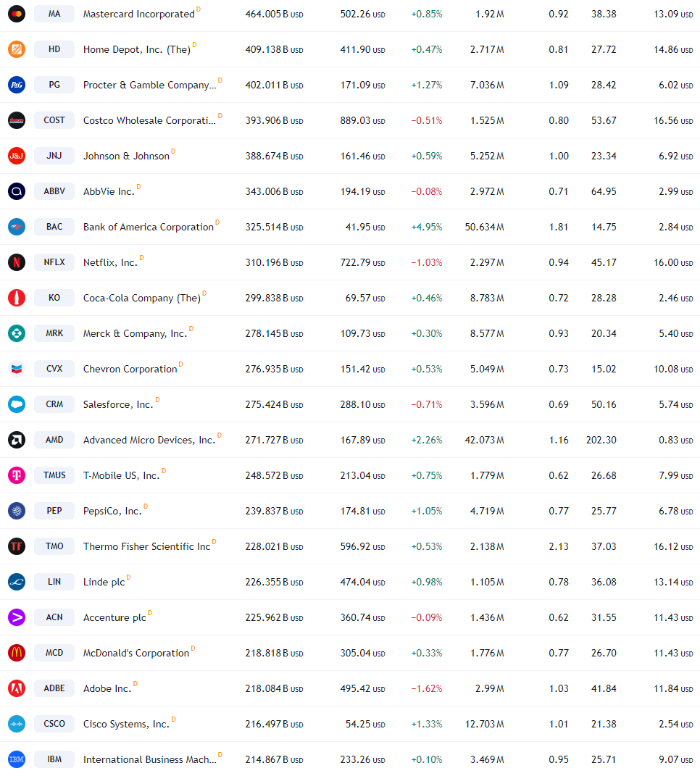Screen dimensions: 700x776
Task: Click the Salesforce cloud logo icon
Action: tap(17, 404)
